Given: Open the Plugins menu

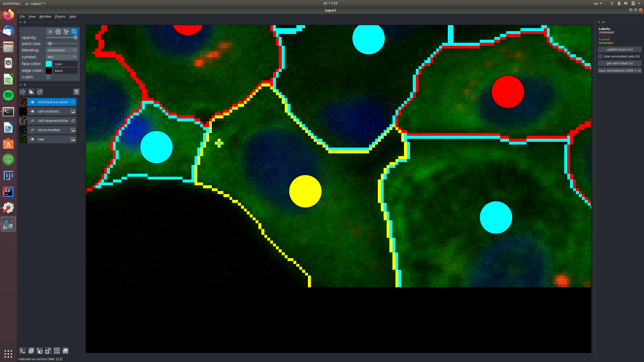Looking at the screenshot, I should (x=60, y=16).
